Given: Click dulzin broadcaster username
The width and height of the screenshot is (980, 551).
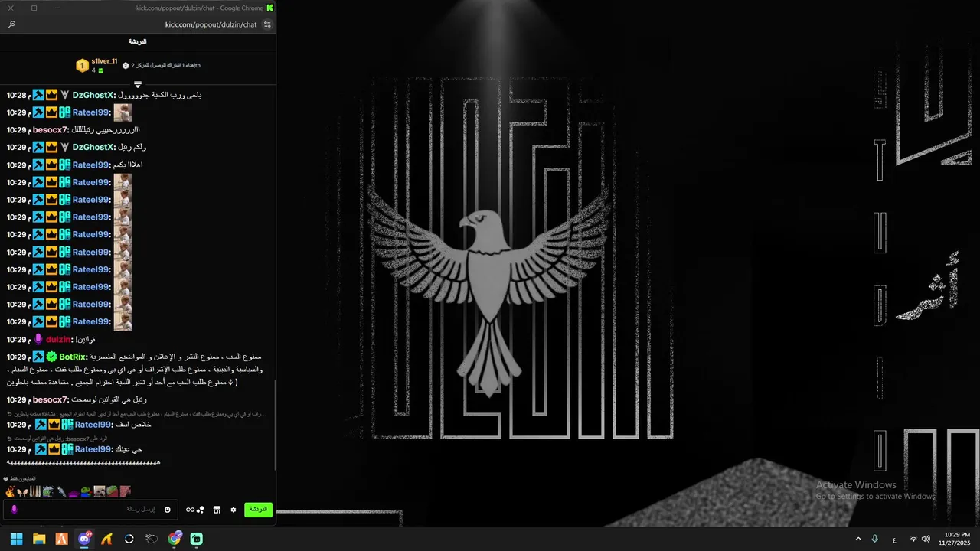Looking at the screenshot, I should [60, 339].
